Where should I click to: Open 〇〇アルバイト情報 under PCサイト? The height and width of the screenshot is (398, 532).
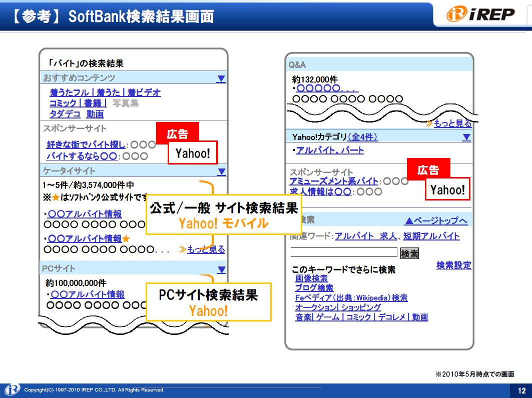point(87,294)
